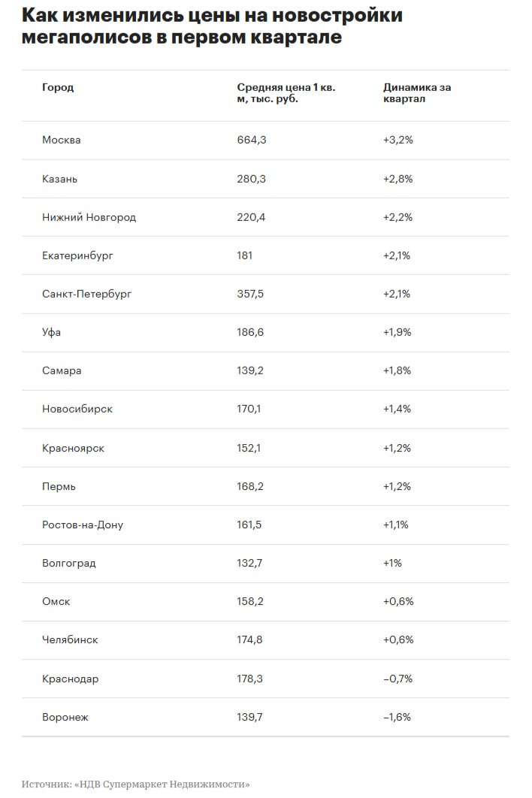Screen dimensions: 532x798
Task: Click the +2,8% change for Казань
Action: click(x=397, y=179)
